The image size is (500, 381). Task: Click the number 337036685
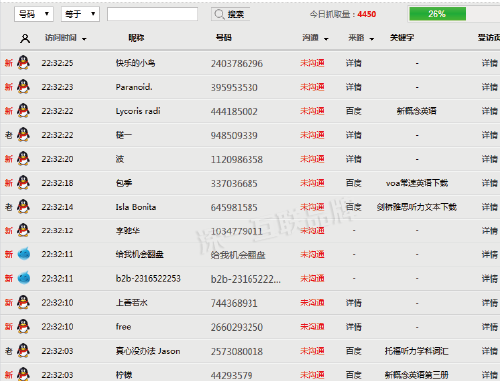234,183
